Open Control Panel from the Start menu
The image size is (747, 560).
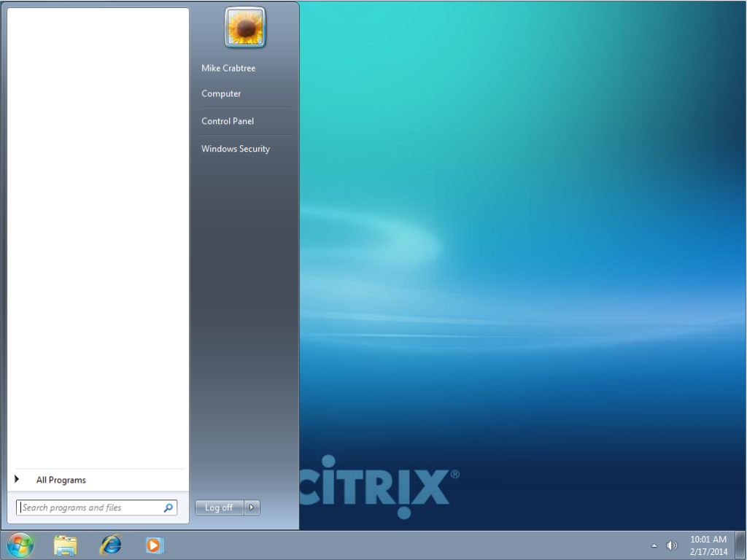pyautogui.click(x=227, y=121)
